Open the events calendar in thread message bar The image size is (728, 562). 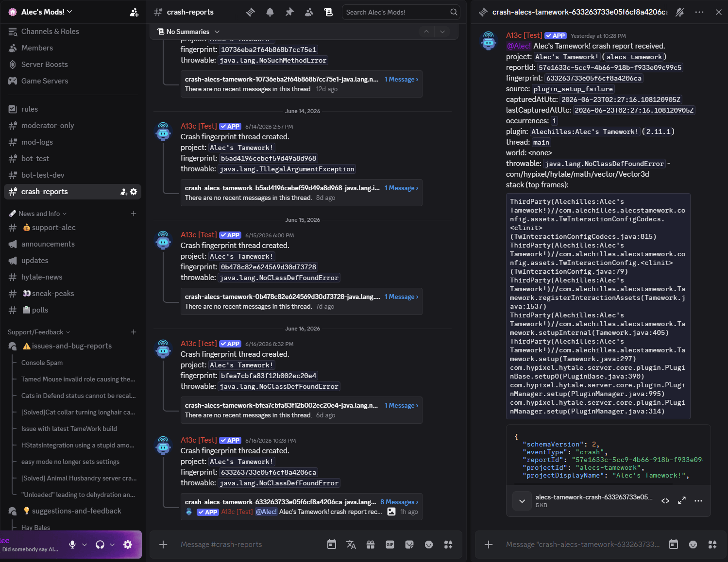click(x=674, y=545)
